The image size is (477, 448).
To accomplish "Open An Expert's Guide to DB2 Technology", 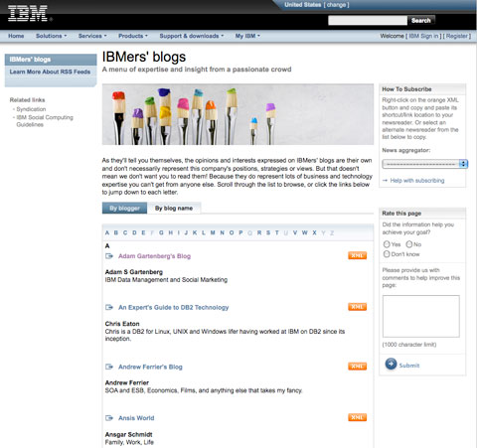I will click(174, 307).
